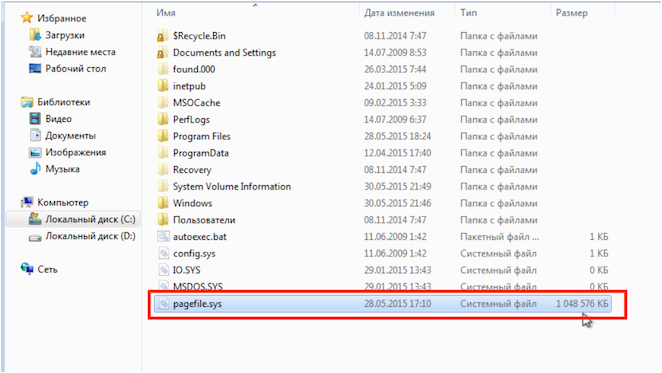Select the PerfLogs name text
Image resolution: width=662 pixels, height=373 pixels.
click(x=191, y=120)
